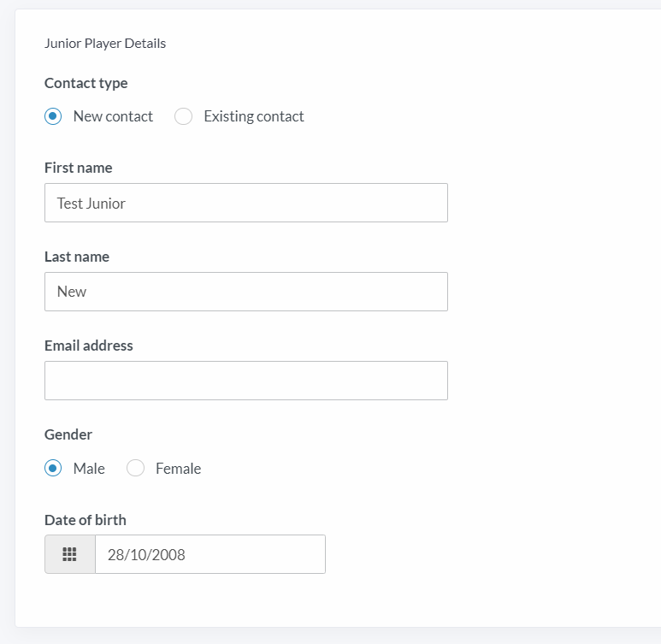Select the Male gender radio circle
Image resolution: width=661 pixels, height=644 pixels.
(x=53, y=468)
